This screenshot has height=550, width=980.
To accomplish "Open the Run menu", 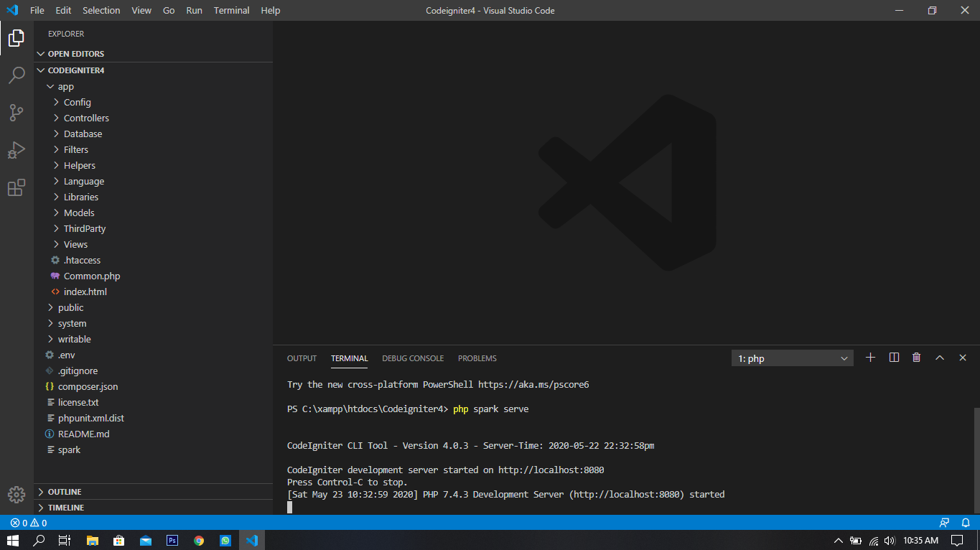I will 194,10.
